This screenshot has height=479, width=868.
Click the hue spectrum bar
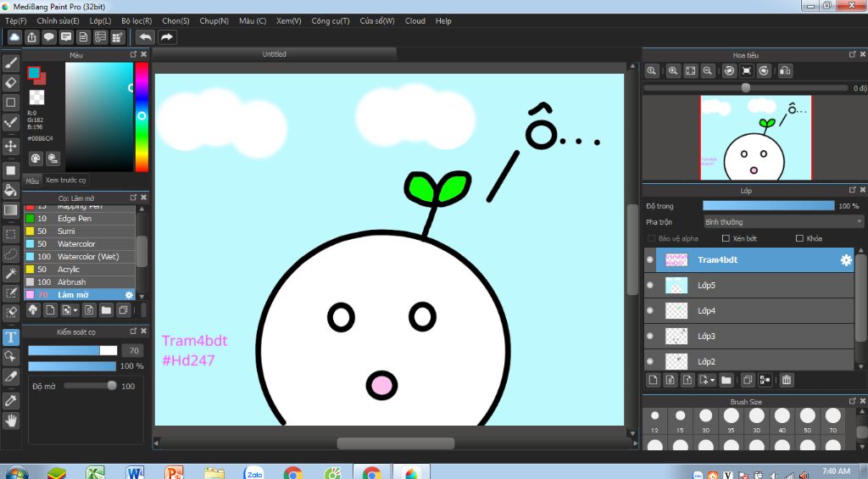(x=142, y=116)
